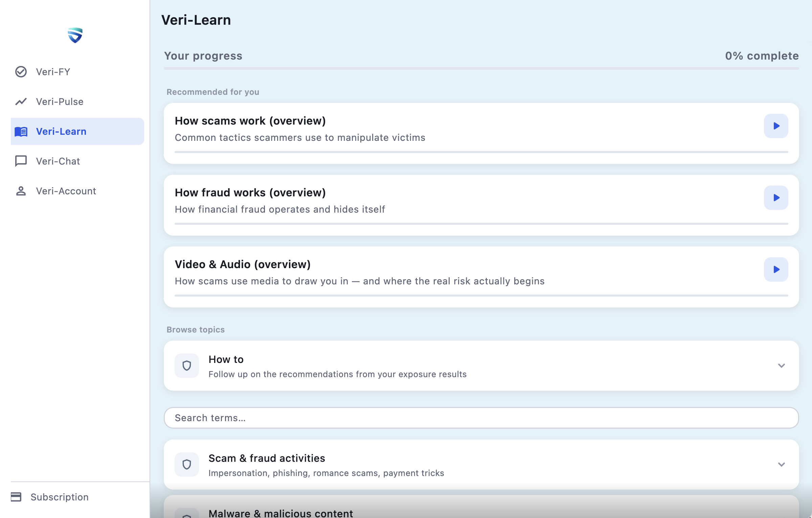Screen dimensions: 812x518
Task: Click 'How scams use media to draw you in' text
Action: click(360, 281)
